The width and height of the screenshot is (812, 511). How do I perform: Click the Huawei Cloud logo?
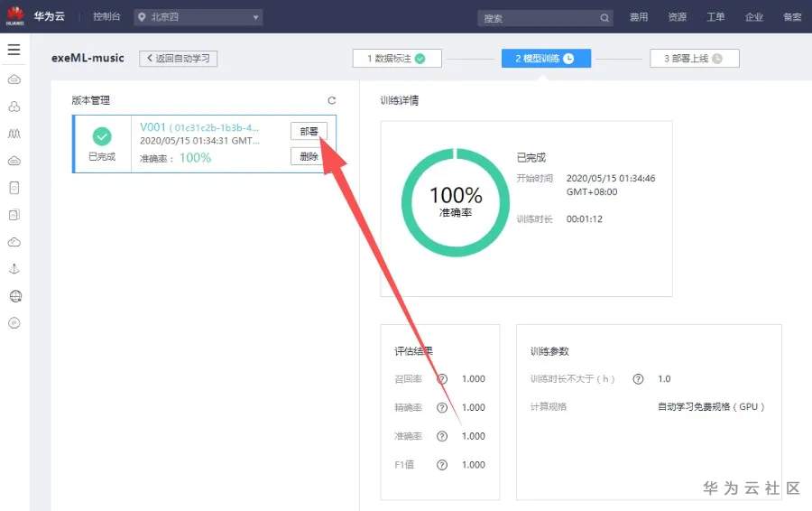tap(15, 16)
